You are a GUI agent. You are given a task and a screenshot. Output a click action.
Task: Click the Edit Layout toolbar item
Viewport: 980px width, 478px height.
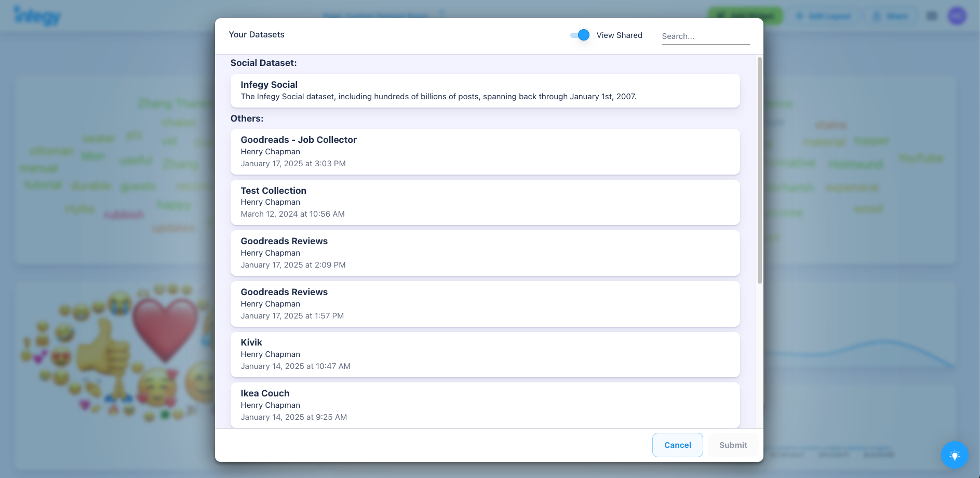click(x=823, y=16)
